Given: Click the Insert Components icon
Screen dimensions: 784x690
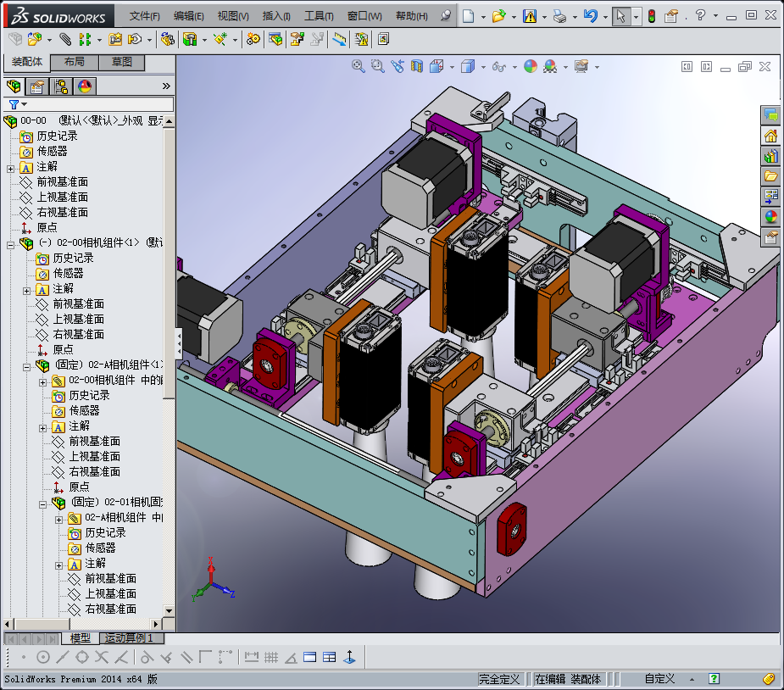Looking at the screenshot, I should point(35,39).
